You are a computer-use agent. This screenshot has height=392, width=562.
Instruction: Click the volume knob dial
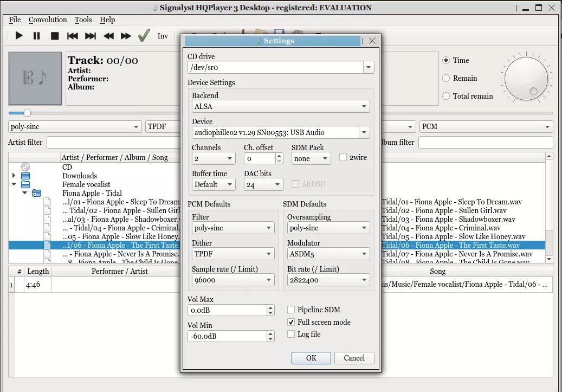point(526,79)
